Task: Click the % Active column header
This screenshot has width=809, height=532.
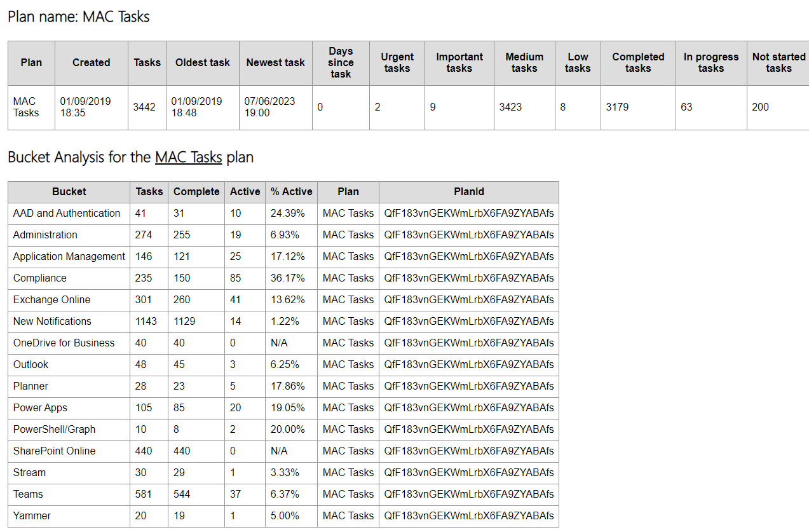Action: 291,192
